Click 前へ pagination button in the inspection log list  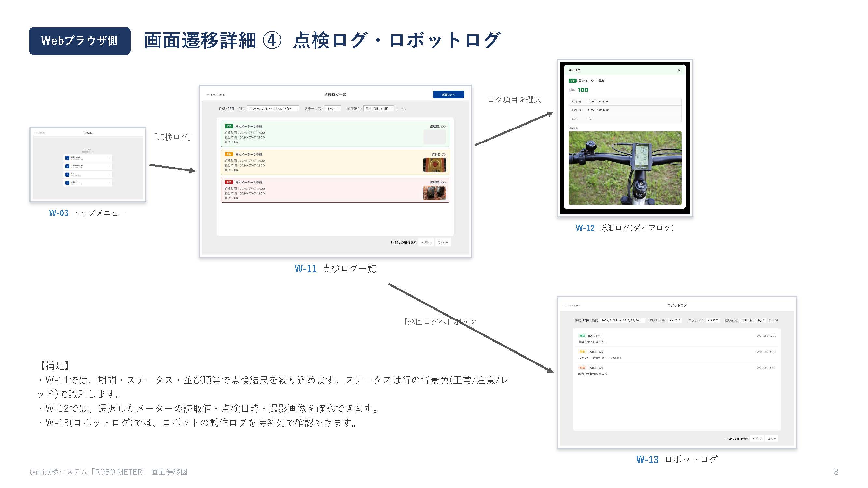click(426, 242)
